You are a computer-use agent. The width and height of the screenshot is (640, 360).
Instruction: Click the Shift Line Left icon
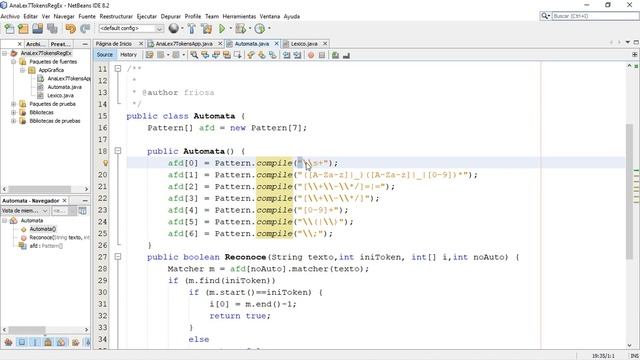[287, 55]
